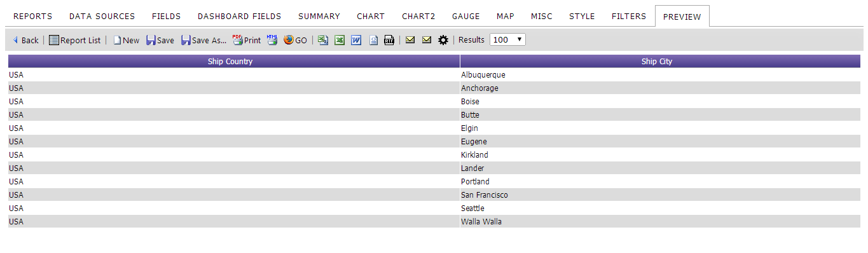
Task: Export the report to RTF
Action: tap(389, 40)
